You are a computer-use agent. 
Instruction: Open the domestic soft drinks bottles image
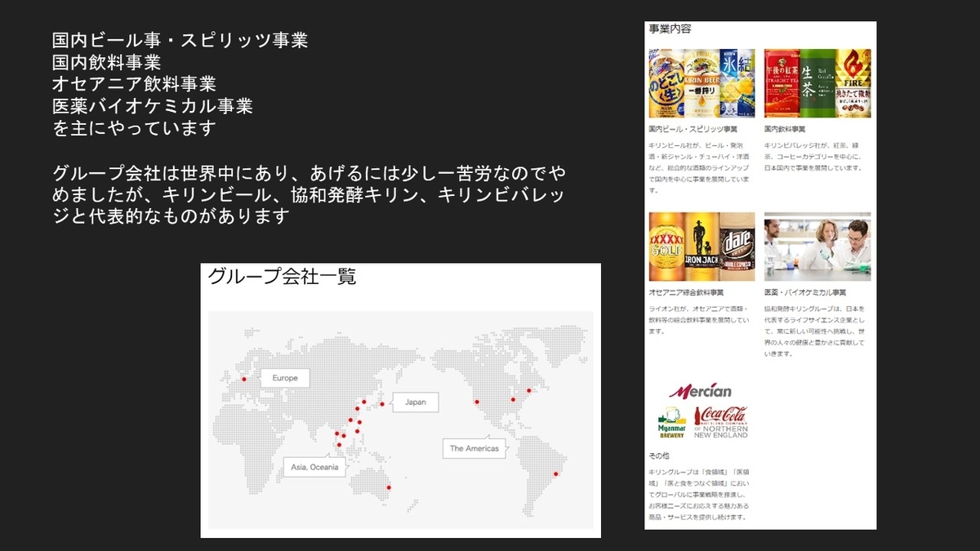[817, 83]
